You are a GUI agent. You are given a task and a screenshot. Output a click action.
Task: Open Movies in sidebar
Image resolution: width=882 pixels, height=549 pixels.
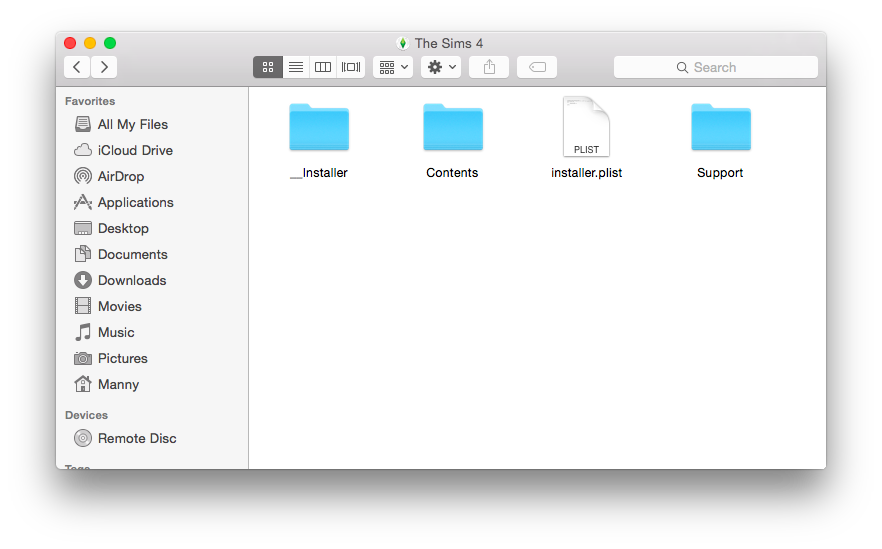point(152,306)
